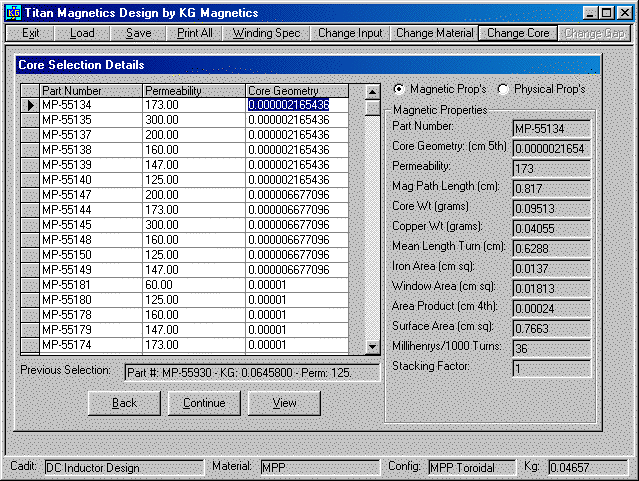Click the Back button
Image resolution: width=639 pixels, height=481 pixels.
click(x=124, y=403)
